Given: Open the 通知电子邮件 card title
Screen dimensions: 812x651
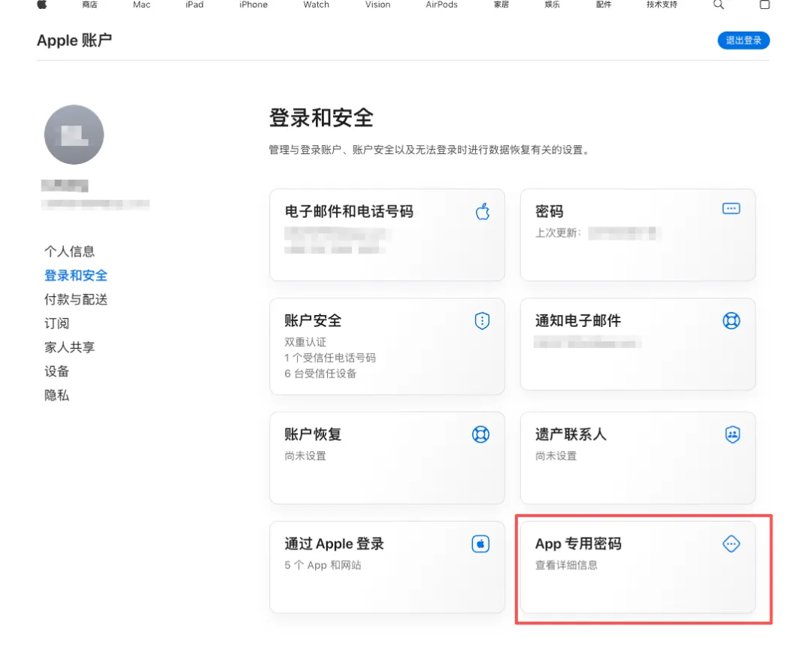Looking at the screenshot, I should point(578,320).
